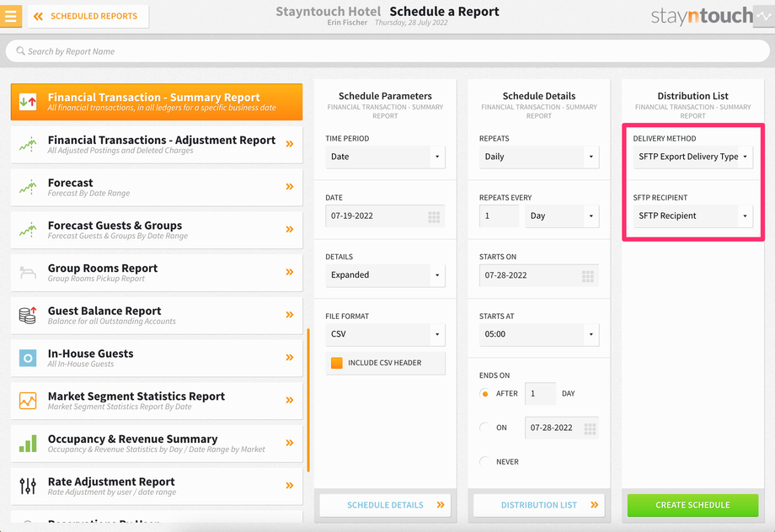This screenshot has height=532, width=775.
Task: Click the Guest Balance Report coins icon
Action: pyautogui.click(x=28, y=315)
